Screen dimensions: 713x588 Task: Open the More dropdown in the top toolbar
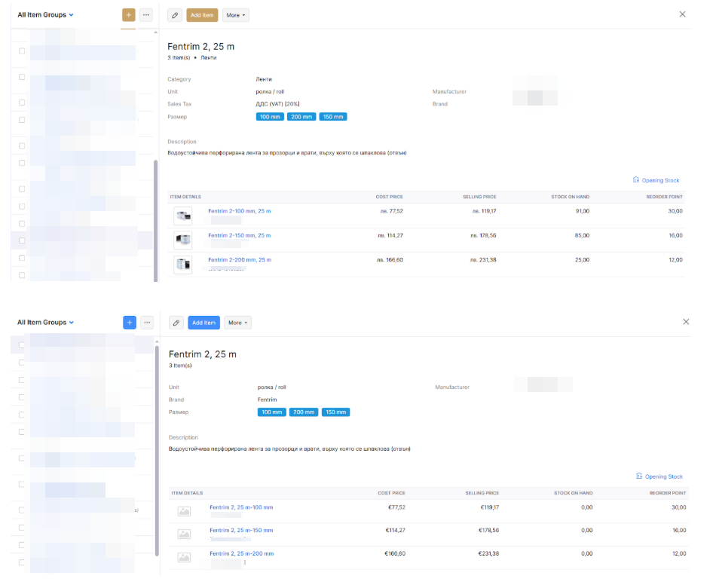point(236,14)
